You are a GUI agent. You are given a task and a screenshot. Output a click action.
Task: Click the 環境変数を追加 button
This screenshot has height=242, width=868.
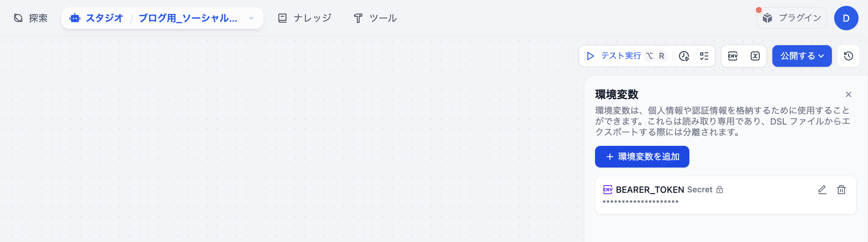(x=642, y=157)
